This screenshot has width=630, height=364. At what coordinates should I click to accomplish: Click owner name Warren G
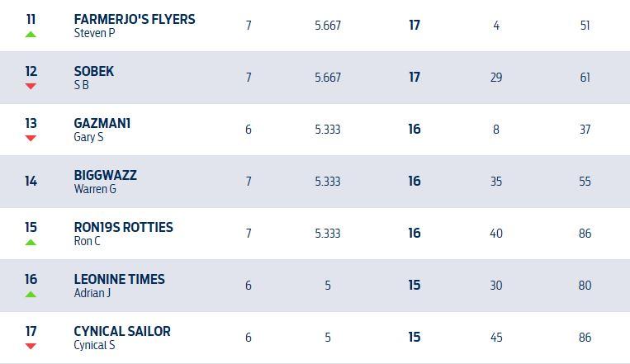click(95, 189)
